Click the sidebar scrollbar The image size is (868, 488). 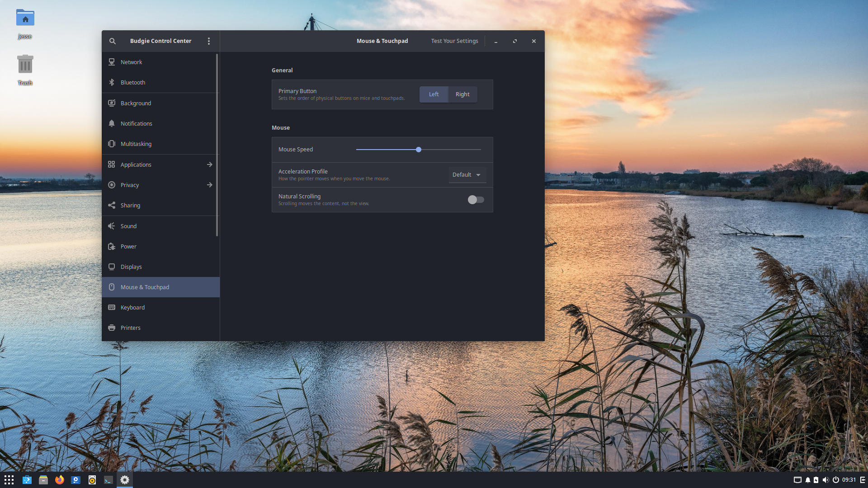point(217,145)
